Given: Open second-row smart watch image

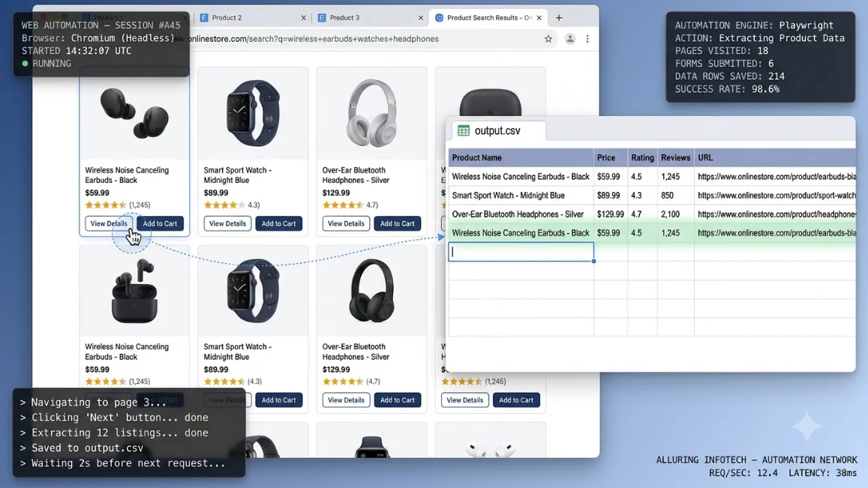Looking at the screenshot, I should coord(253,291).
